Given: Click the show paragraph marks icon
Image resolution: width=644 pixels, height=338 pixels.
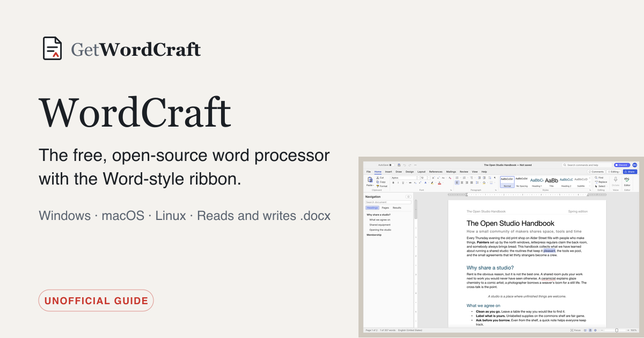Looking at the screenshot, I should (495, 178).
